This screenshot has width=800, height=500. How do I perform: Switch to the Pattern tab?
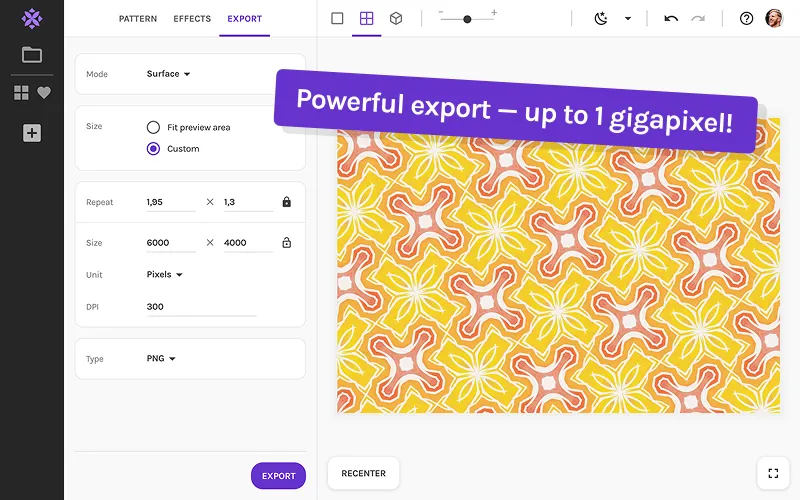point(138,19)
